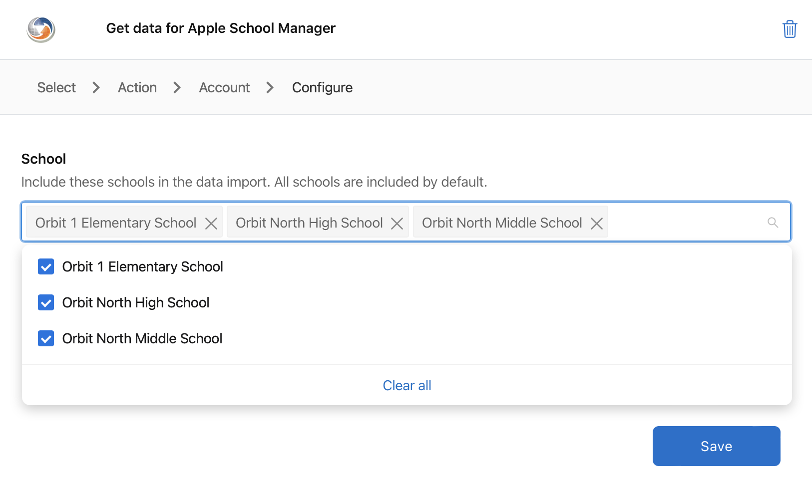Image resolution: width=812 pixels, height=504 pixels.
Task: Click the search magnifier in school field
Action: (773, 223)
